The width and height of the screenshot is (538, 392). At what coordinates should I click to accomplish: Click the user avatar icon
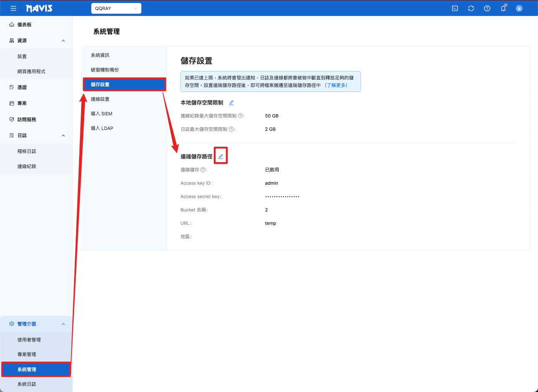[x=519, y=8]
